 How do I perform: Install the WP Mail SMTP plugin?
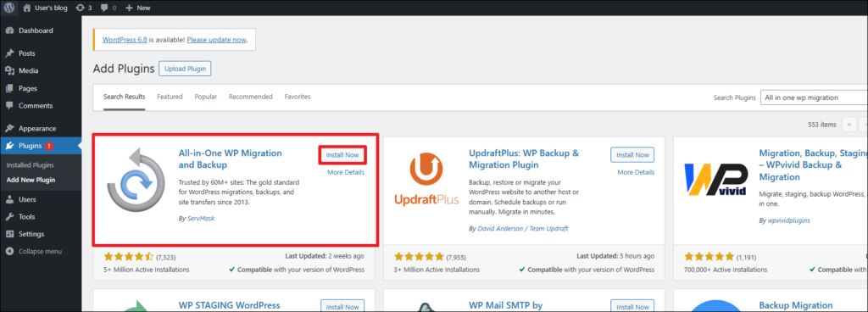coord(632,306)
